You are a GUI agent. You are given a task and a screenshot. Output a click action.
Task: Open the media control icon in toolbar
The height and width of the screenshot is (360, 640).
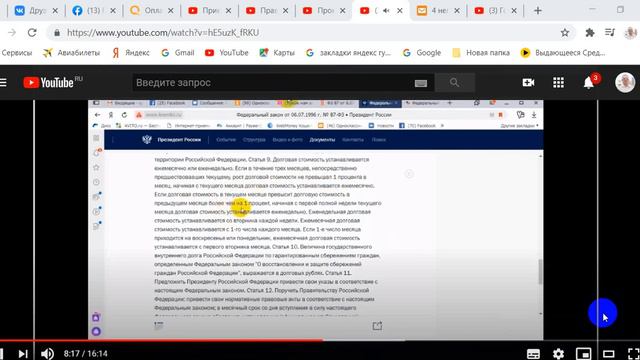point(610,33)
